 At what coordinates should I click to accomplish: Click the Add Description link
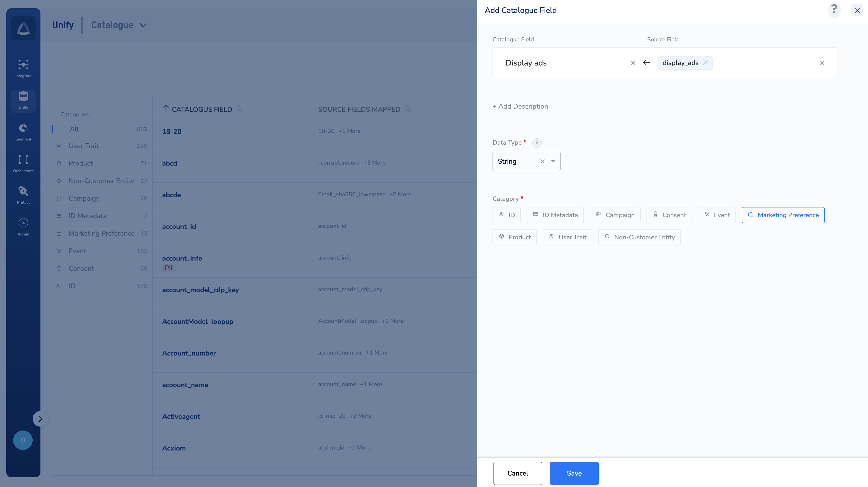pyautogui.click(x=520, y=106)
